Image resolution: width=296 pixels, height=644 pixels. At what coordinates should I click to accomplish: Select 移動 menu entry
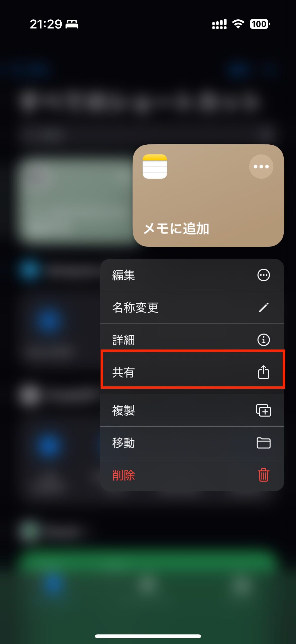(x=192, y=443)
